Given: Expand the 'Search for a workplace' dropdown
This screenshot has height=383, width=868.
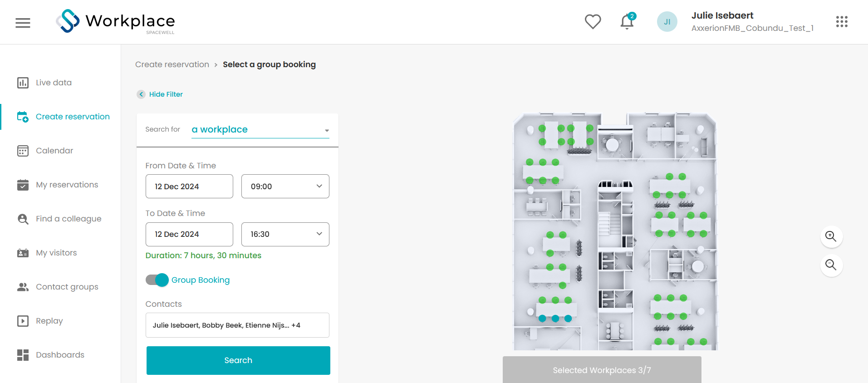Looking at the screenshot, I should 260,130.
